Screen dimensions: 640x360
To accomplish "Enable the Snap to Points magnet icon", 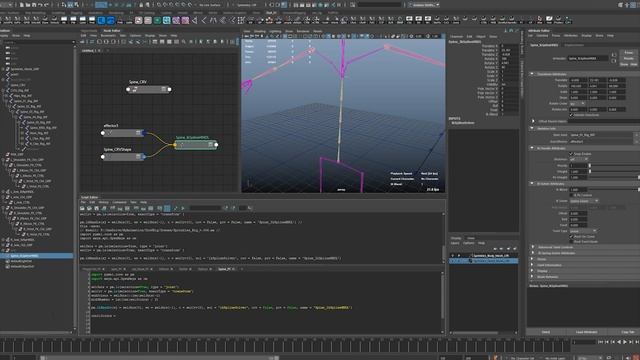I will click(x=172, y=5).
